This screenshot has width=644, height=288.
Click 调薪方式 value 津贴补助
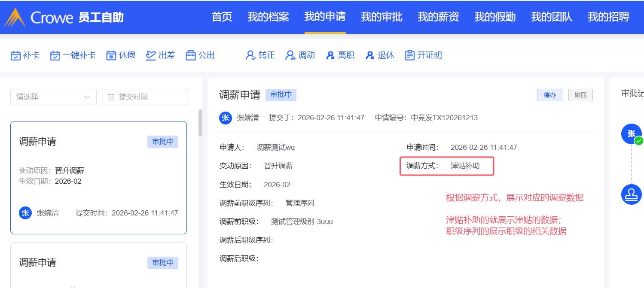pyautogui.click(x=465, y=166)
